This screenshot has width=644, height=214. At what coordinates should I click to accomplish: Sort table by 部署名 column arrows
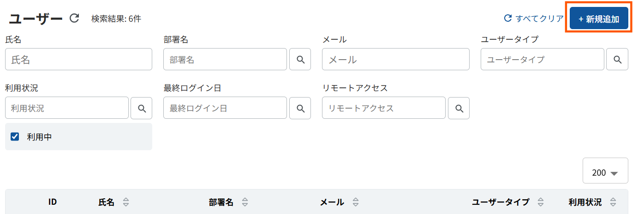pos(245,202)
